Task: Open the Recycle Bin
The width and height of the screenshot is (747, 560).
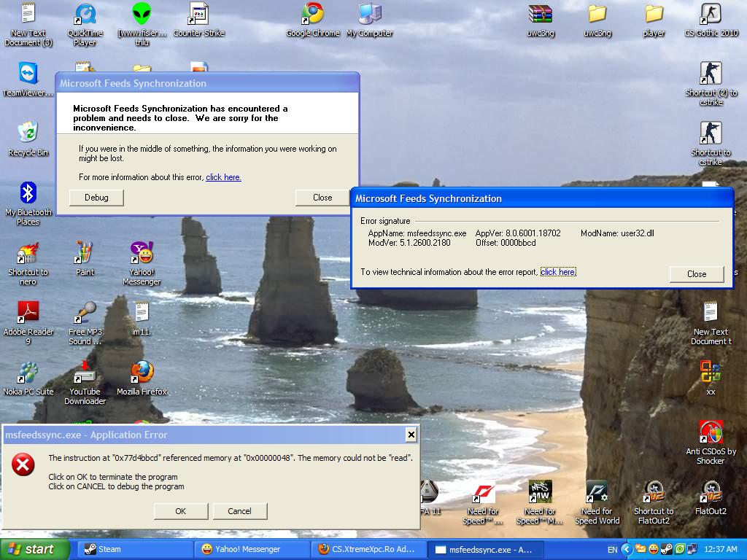Action: point(28,139)
